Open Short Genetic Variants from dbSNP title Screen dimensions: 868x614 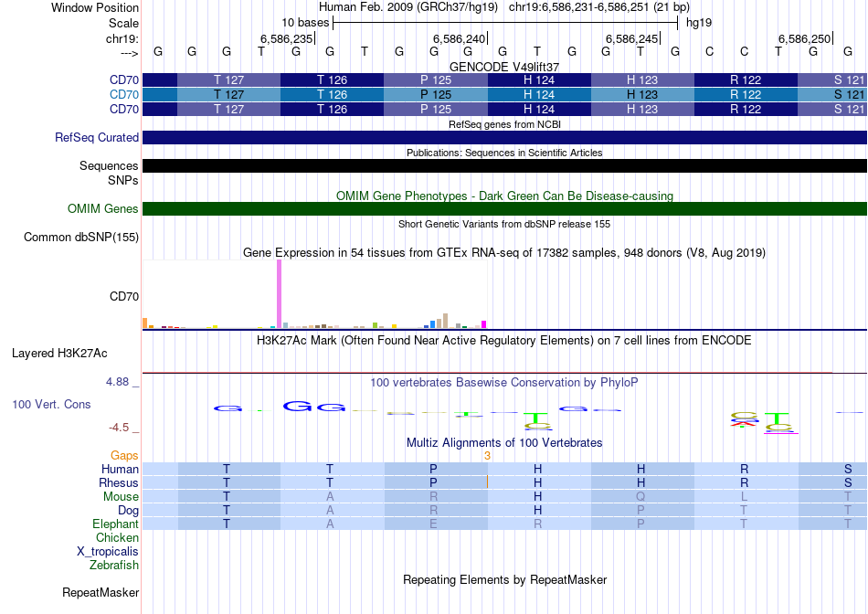pyautogui.click(x=504, y=224)
